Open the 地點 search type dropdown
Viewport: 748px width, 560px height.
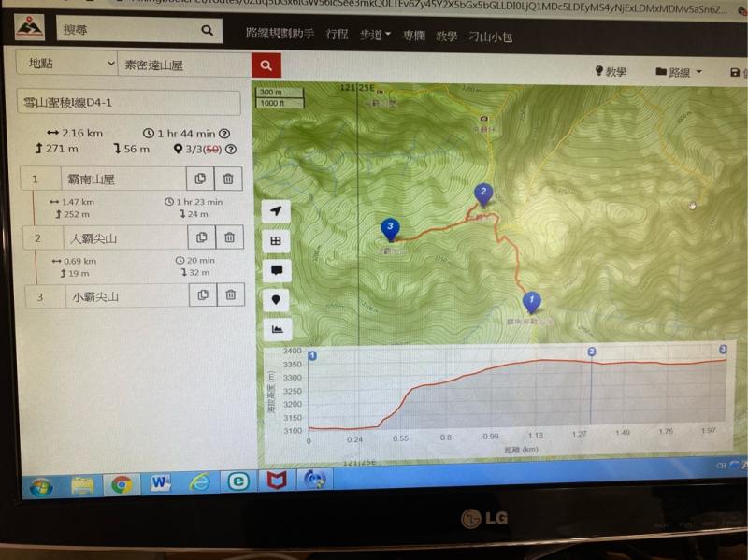point(66,63)
